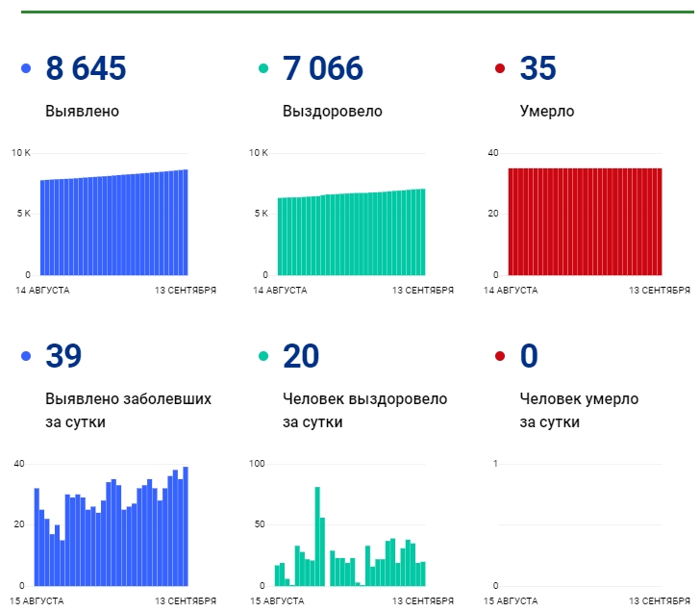Click the total detected count 8 645
This screenshot has width=700, height=612.
point(86,68)
